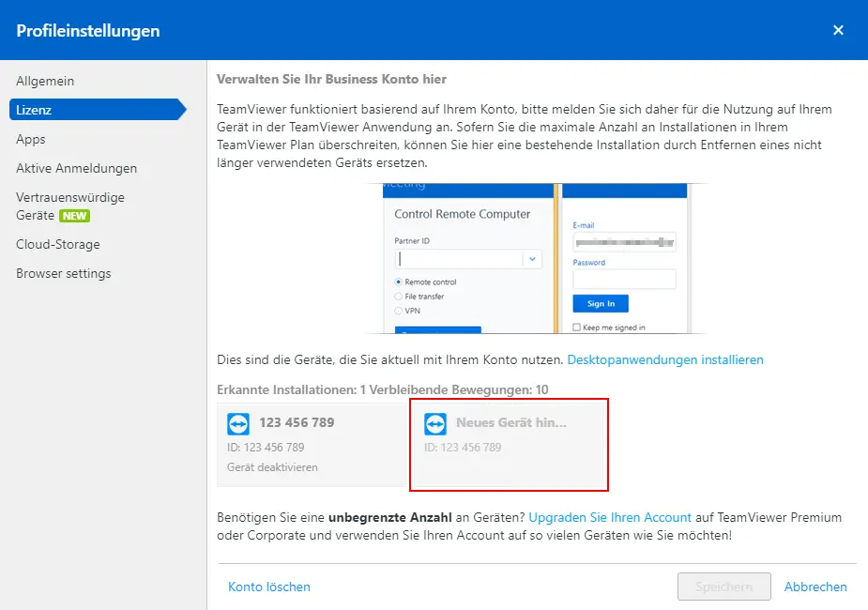Open Vertrauenswürdige Geräte section

(x=70, y=206)
